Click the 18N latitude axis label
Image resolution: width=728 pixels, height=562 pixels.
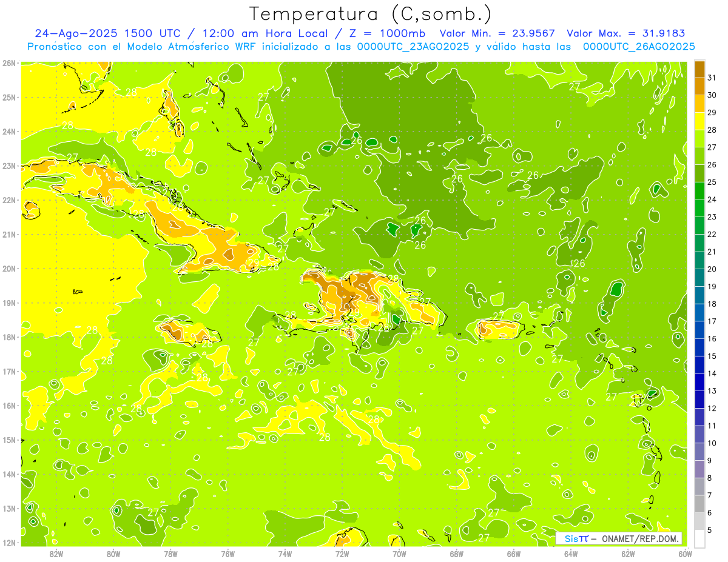tap(8, 337)
